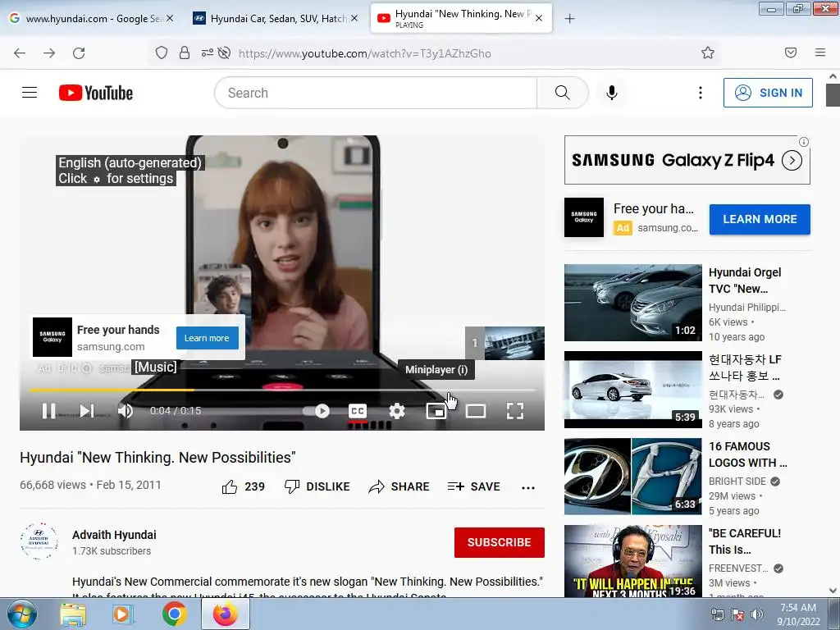Click the network tray icon
The width and height of the screenshot is (840, 630).
click(717, 614)
